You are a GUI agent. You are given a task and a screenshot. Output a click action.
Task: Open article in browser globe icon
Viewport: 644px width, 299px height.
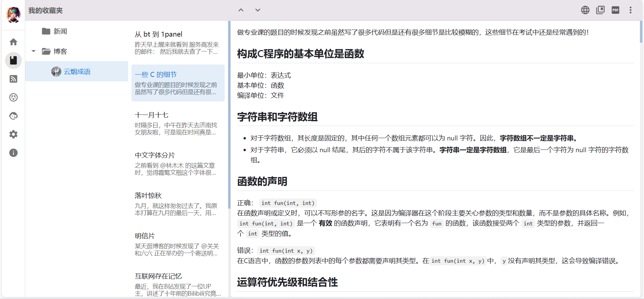585,10
